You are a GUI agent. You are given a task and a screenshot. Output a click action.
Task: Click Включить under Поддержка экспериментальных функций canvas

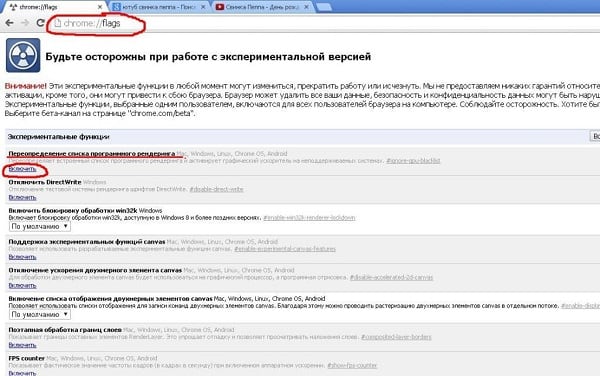coord(22,257)
